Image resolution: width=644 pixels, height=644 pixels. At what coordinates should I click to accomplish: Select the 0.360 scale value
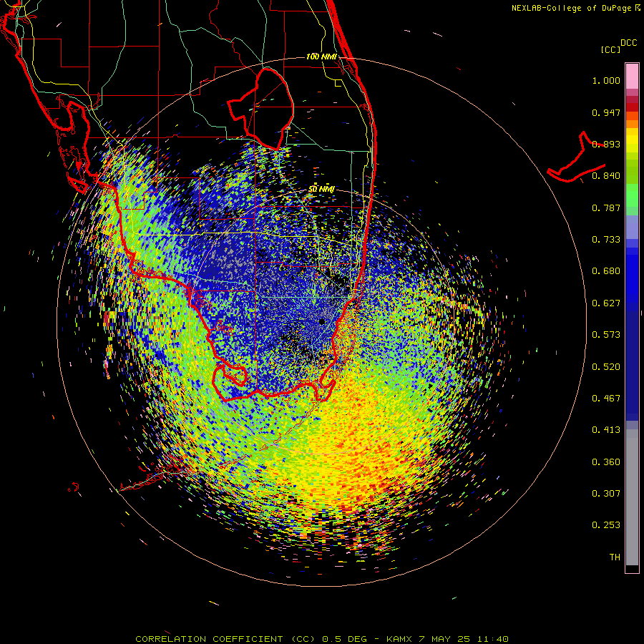(606, 462)
